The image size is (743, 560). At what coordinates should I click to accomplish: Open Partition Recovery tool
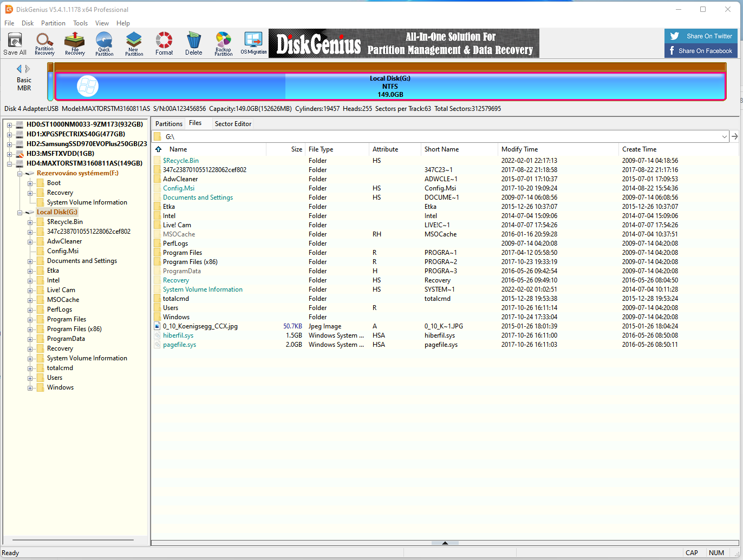tap(44, 44)
